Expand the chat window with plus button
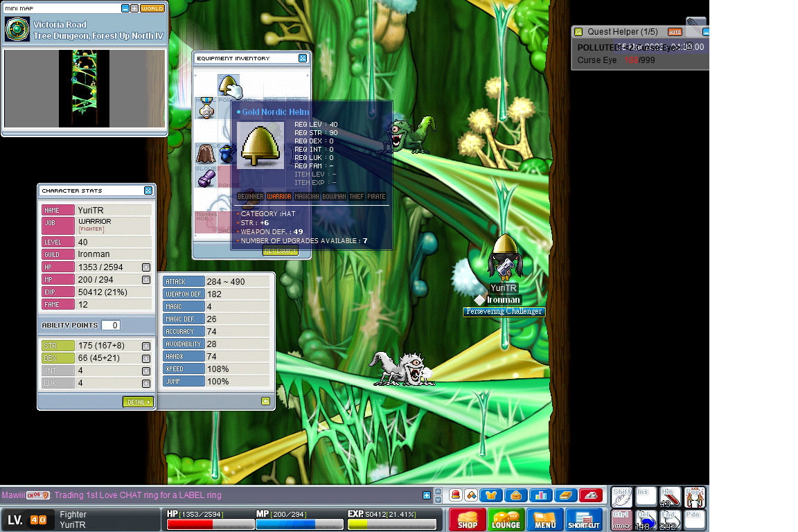798x532 pixels. [427, 495]
